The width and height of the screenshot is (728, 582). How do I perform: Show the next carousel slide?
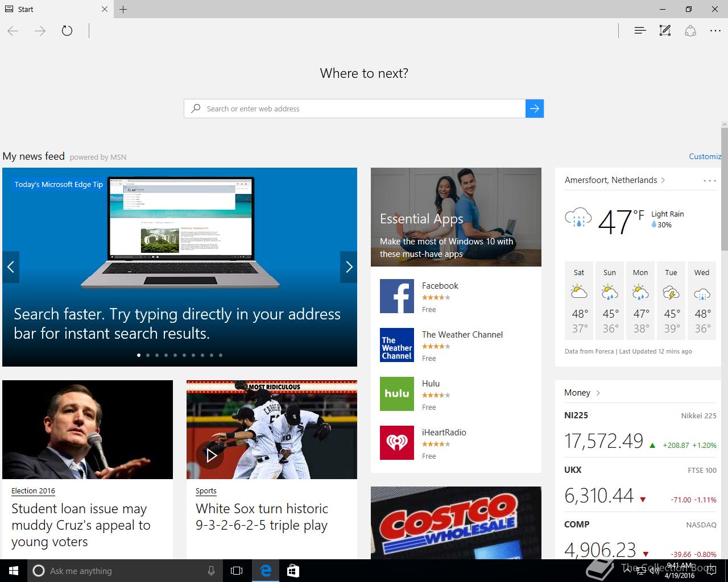349,267
